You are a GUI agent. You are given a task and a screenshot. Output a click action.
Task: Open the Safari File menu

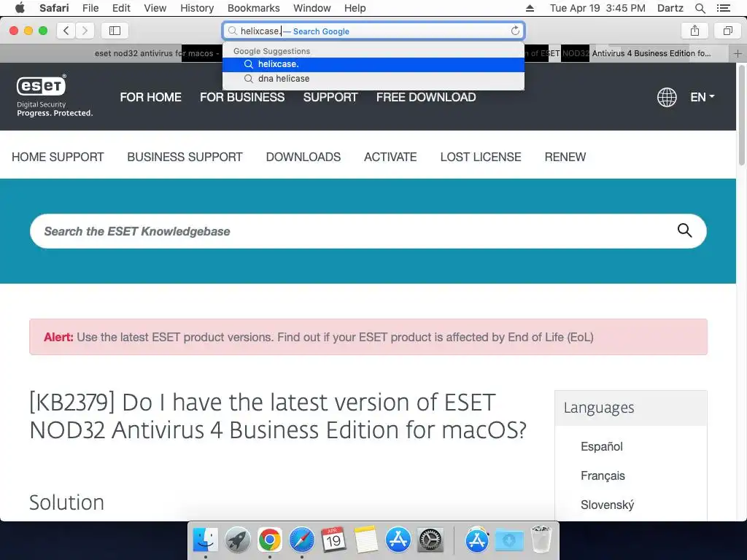pyautogui.click(x=90, y=8)
